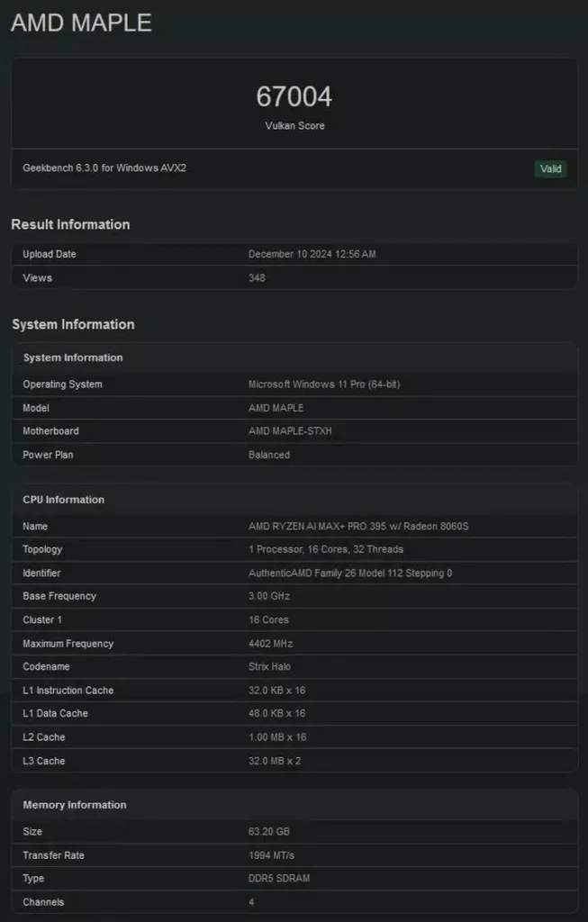Click the memory Type label

tap(33, 879)
